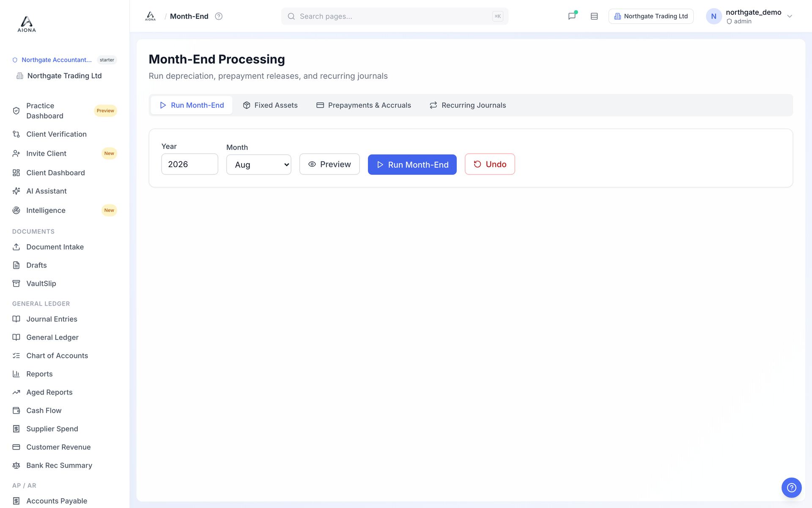Open the Month-End help info icon
The image size is (812, 508).
[219, 16]
